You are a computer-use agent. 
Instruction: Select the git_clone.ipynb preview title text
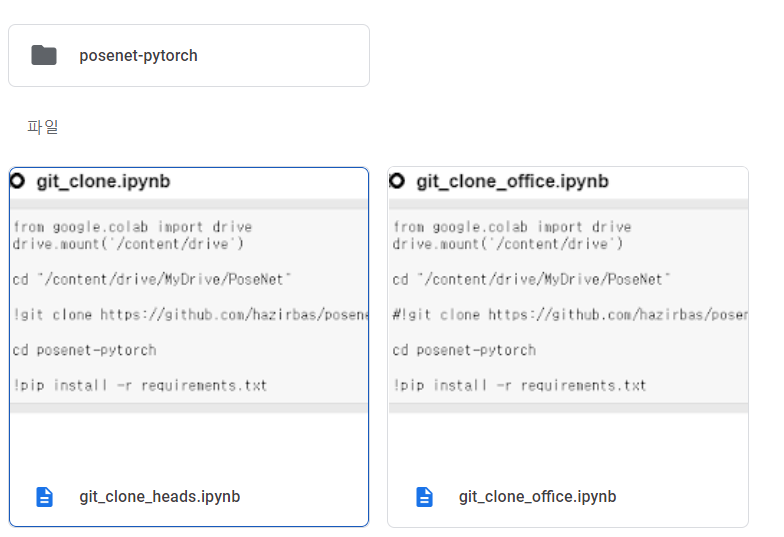pyautogui.click(x=103, y=181)
